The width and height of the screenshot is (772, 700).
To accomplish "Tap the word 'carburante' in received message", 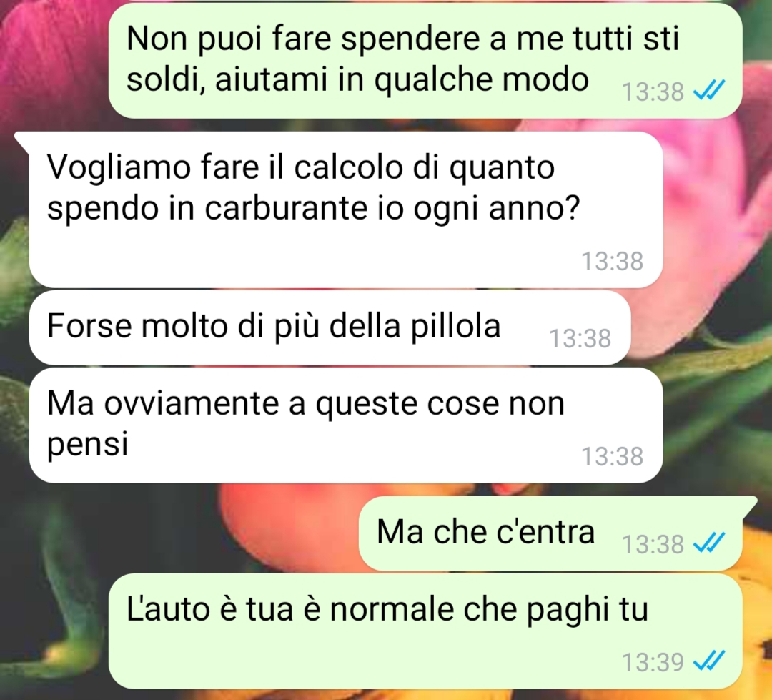I will click(286, 208).
